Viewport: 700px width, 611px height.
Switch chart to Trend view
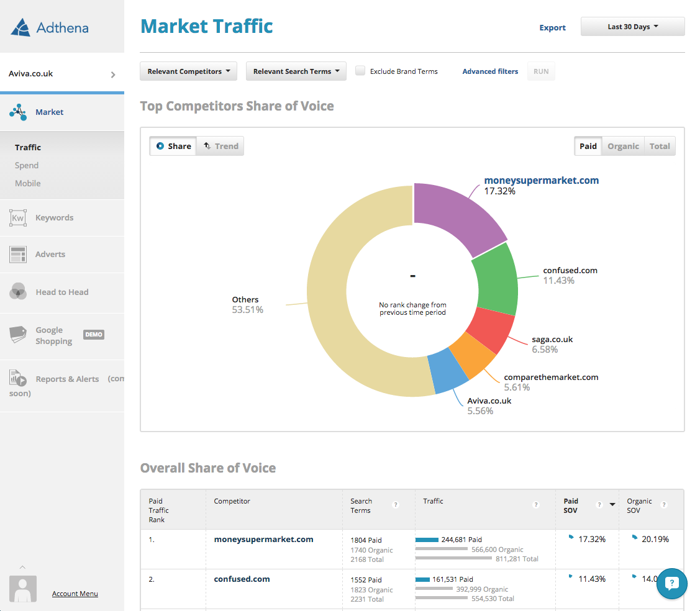tap(220, 146)
